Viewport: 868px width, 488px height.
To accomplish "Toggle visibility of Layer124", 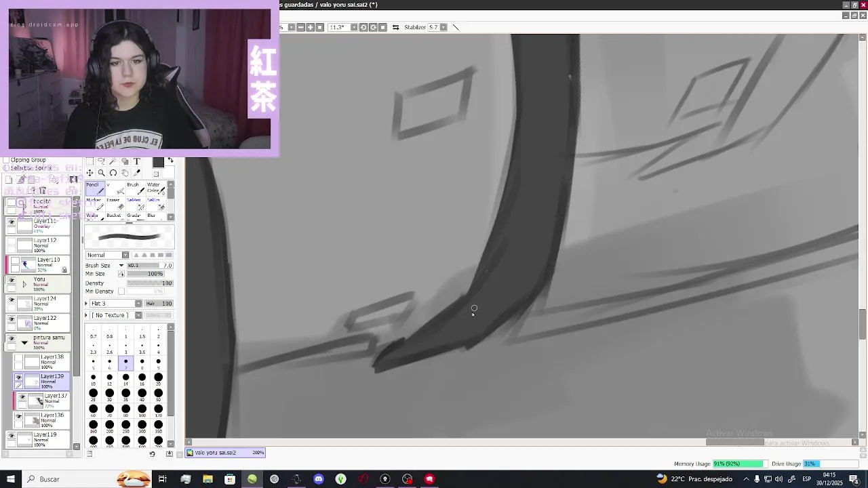I will pos(11,299).
